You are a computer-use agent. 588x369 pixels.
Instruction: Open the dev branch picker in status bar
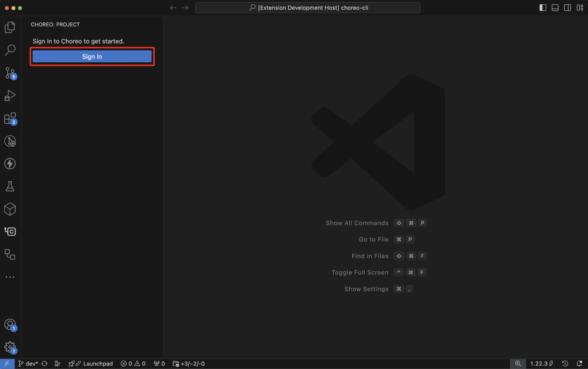[28, 364]
